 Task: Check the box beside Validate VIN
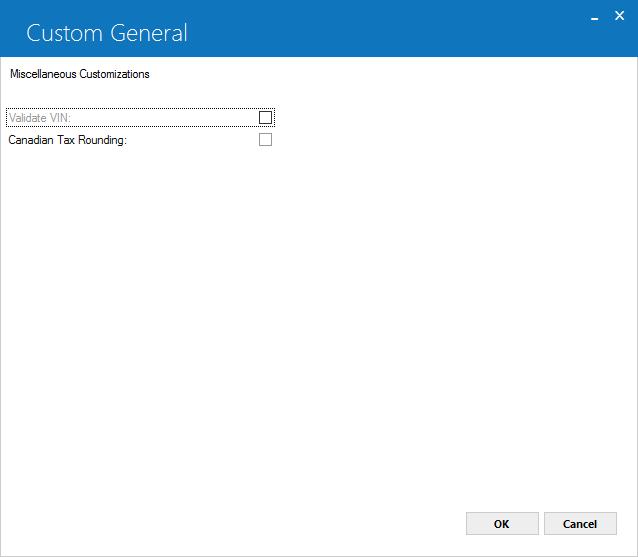[265, 118]
